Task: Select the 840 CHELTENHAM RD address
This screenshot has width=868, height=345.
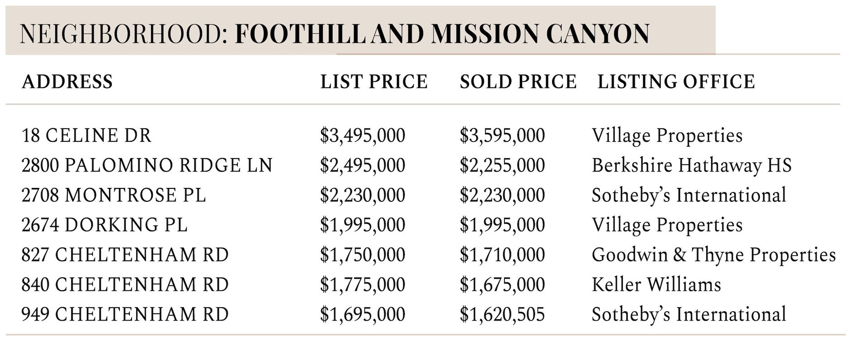Action: [125, 284]
